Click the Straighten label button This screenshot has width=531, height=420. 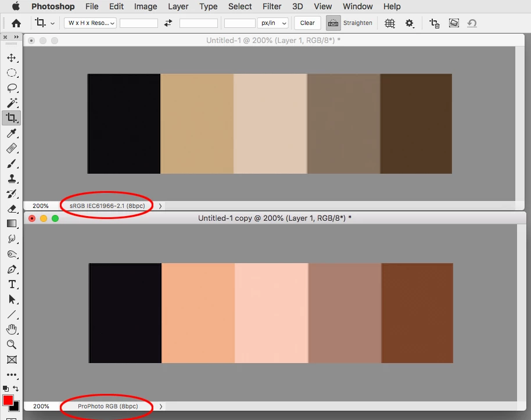point(358,23)
